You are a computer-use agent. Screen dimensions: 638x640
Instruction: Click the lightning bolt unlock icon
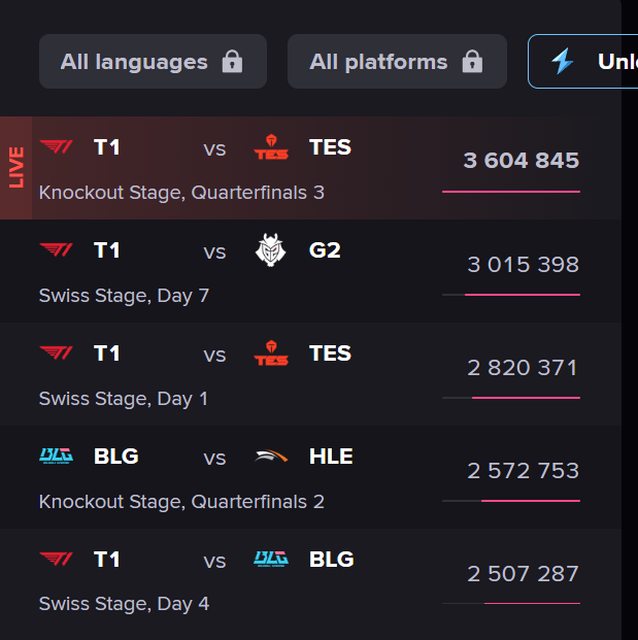coord(563,61)
